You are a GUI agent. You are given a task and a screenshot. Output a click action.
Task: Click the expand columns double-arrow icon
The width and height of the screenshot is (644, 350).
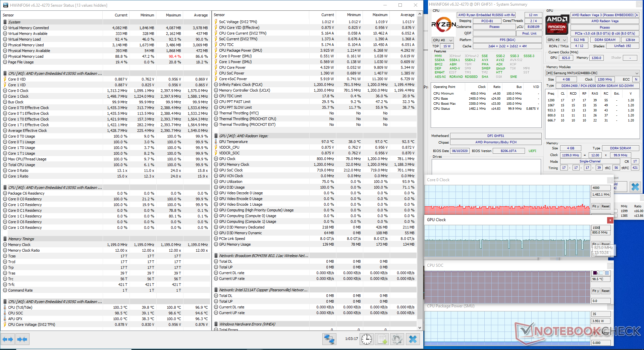(x=8, y=339)
